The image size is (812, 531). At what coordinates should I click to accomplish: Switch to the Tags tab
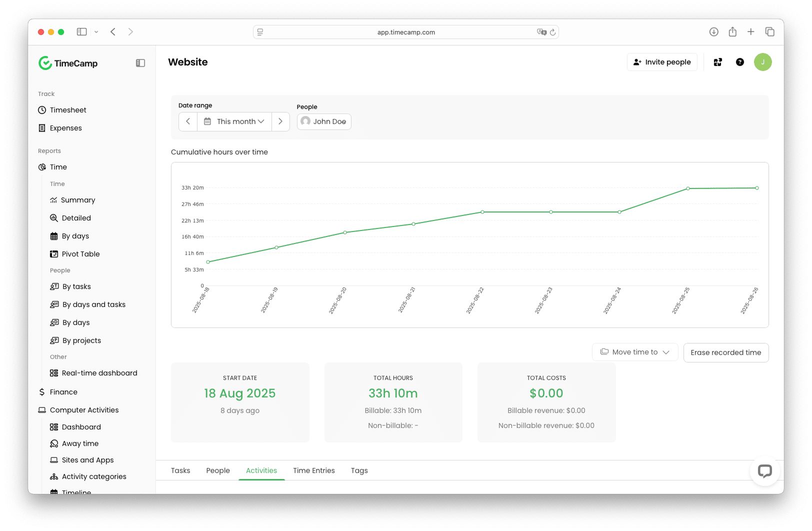tap(359, 470)
